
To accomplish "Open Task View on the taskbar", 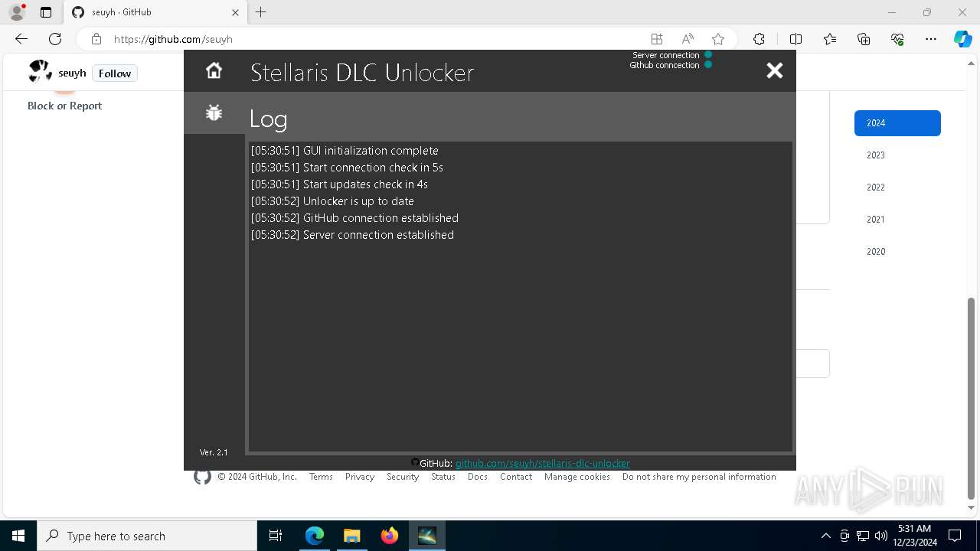I will [x=276, y=536].
